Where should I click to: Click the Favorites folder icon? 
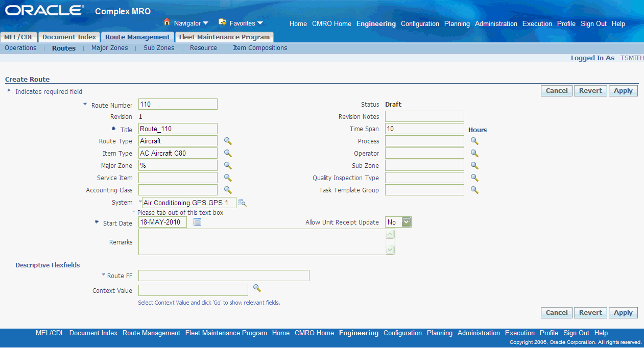222,22
